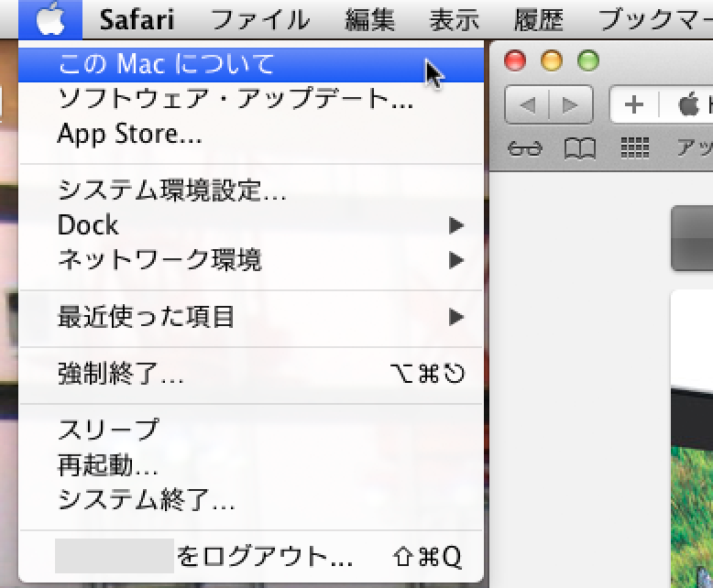Select スリープ menu item
This screenshot has height=588, width=713.
point(250,430)
